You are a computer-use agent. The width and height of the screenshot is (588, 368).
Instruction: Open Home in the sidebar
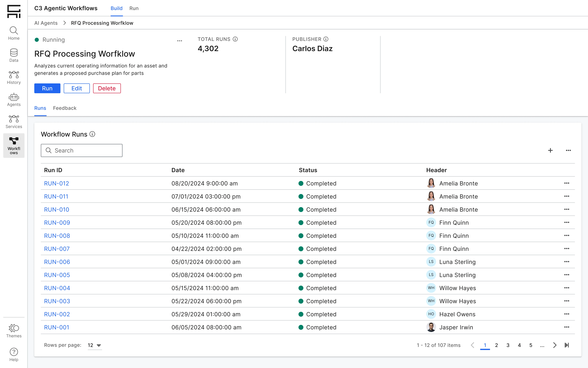coord(14,33)
